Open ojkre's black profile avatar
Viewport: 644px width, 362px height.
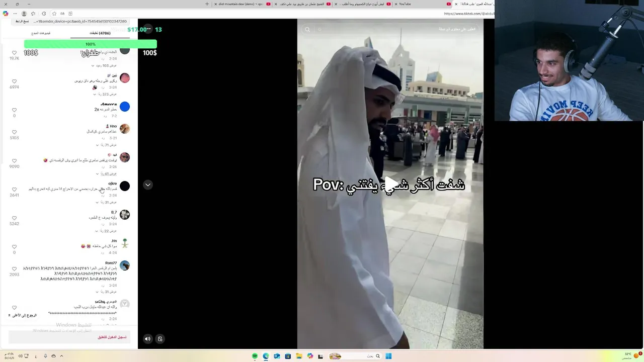125,186
